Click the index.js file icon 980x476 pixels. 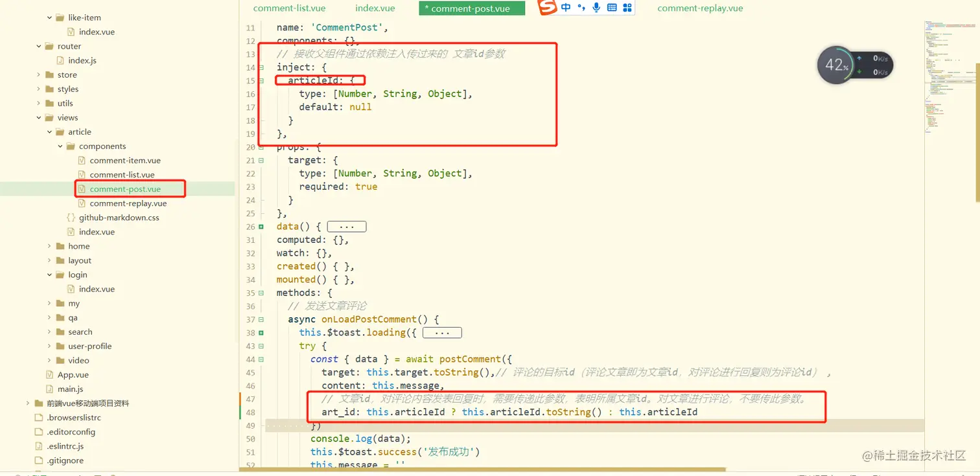pyautogui.click(x=61, y=60)
